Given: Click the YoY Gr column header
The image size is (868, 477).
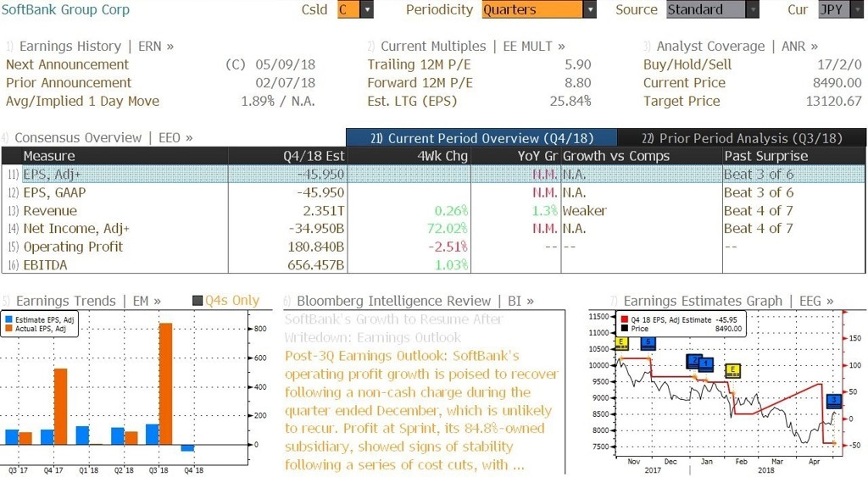Looking at the screenshot, I should point(516,156).
